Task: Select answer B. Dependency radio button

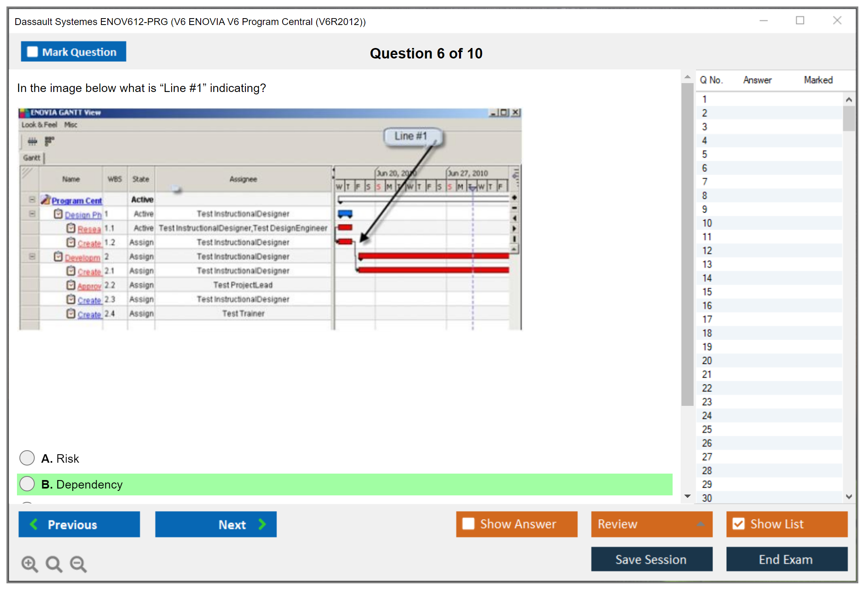Action: [27, 484]
